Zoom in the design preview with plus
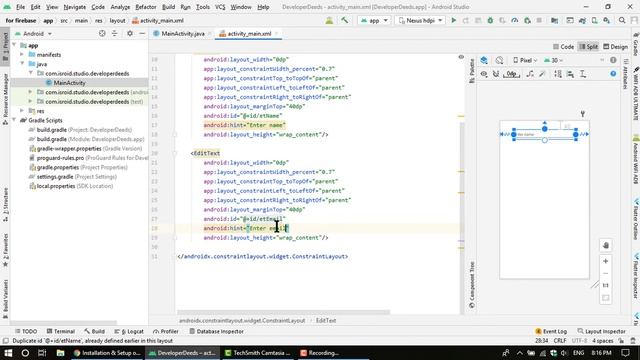This screenshot has width=640, height=360. (606, 261)
